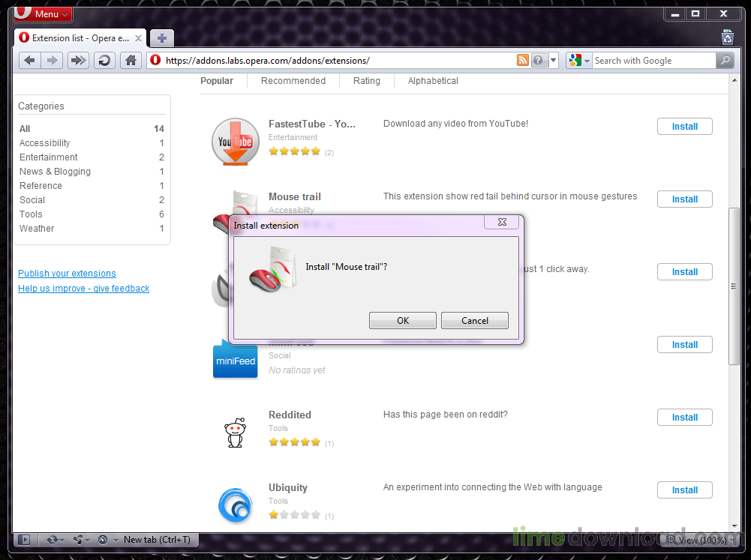Install the Reddited extension
751x560 pixels.
click(684, 418)
